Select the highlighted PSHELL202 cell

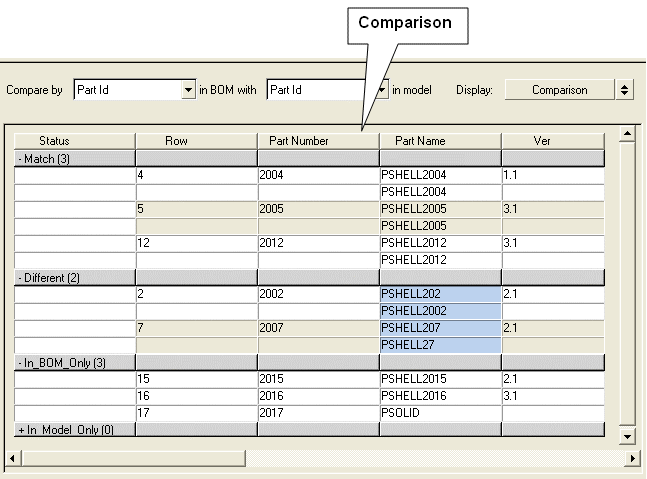pos(440,295)
